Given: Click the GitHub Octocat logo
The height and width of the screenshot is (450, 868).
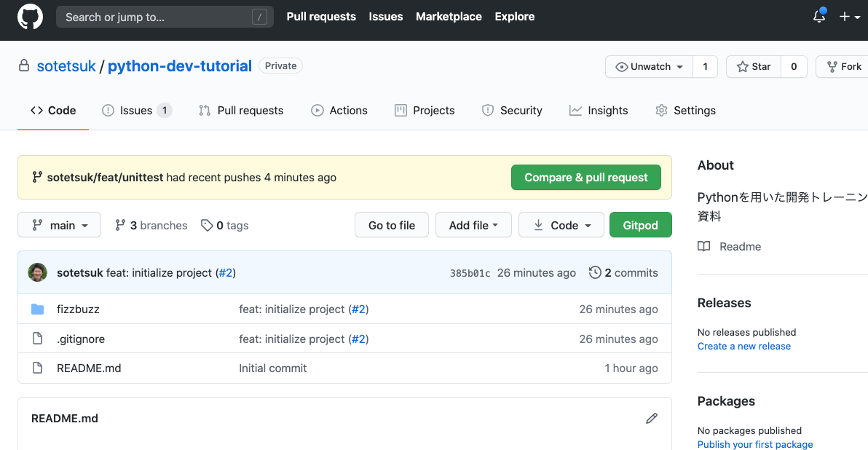Looking at the screenshot, I should point(30,17).
